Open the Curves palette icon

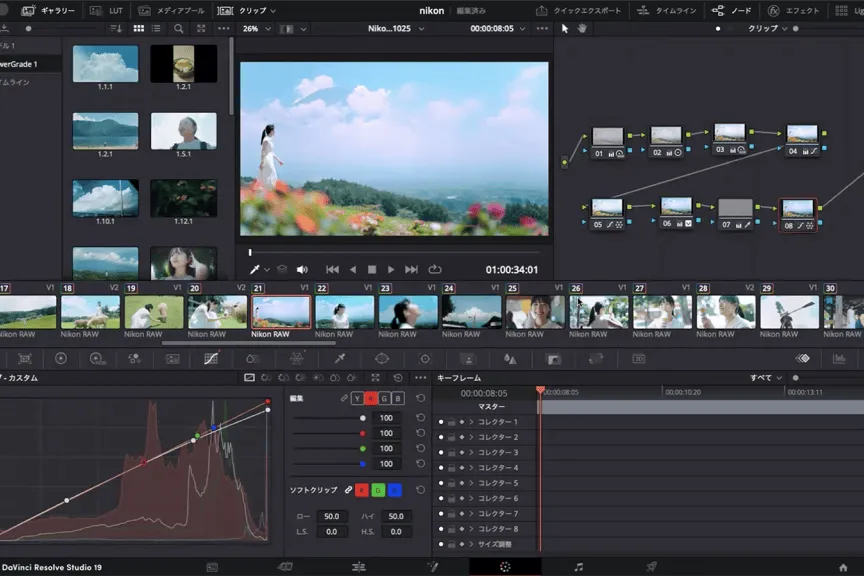[211, 358]
